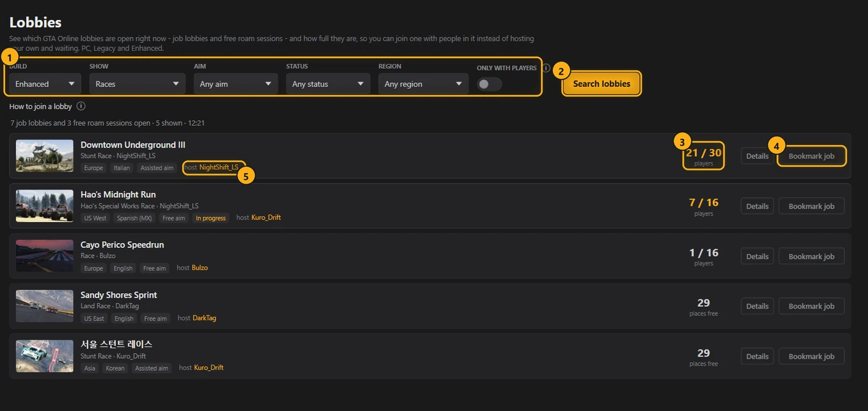Screen dimensions: 868x411
Task: Click the US East region tag
Action: (x=94, y=318)
